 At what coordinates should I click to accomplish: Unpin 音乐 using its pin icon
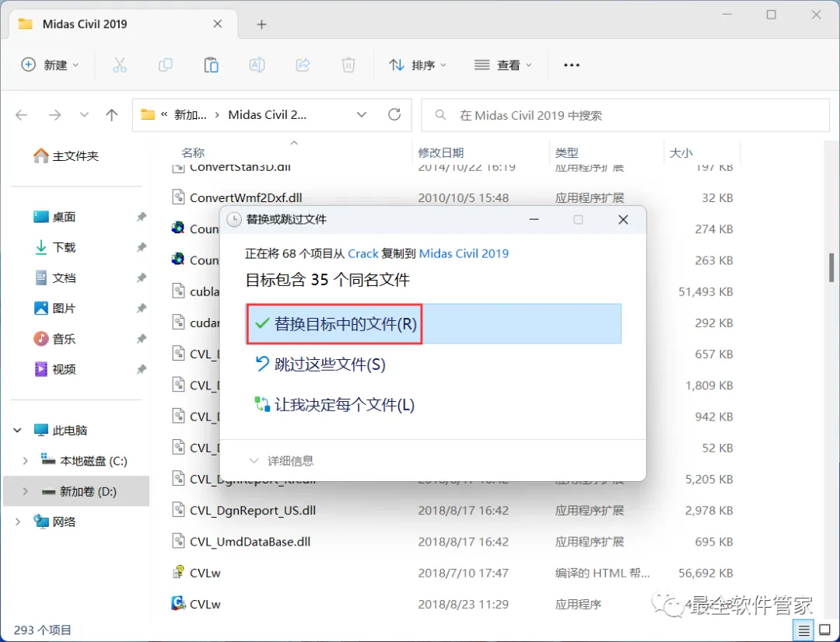pyautogui.click(x=141, y=339)
